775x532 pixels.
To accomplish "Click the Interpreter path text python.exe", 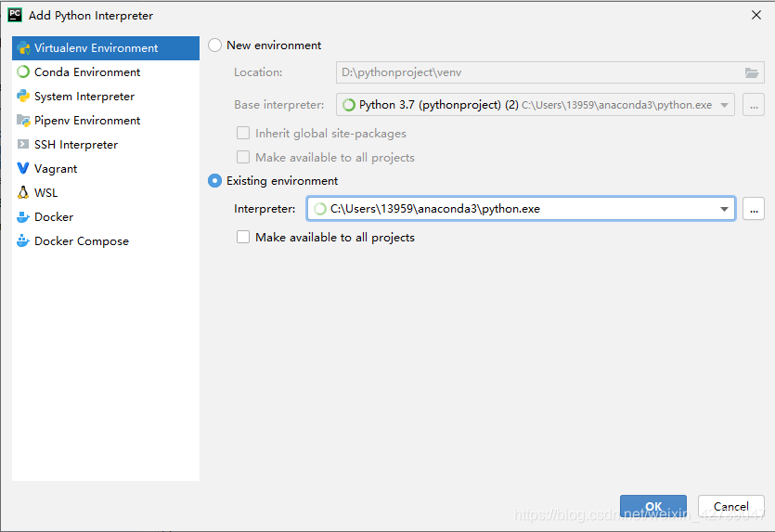I will pyautogui.click(x=435, y=209).
